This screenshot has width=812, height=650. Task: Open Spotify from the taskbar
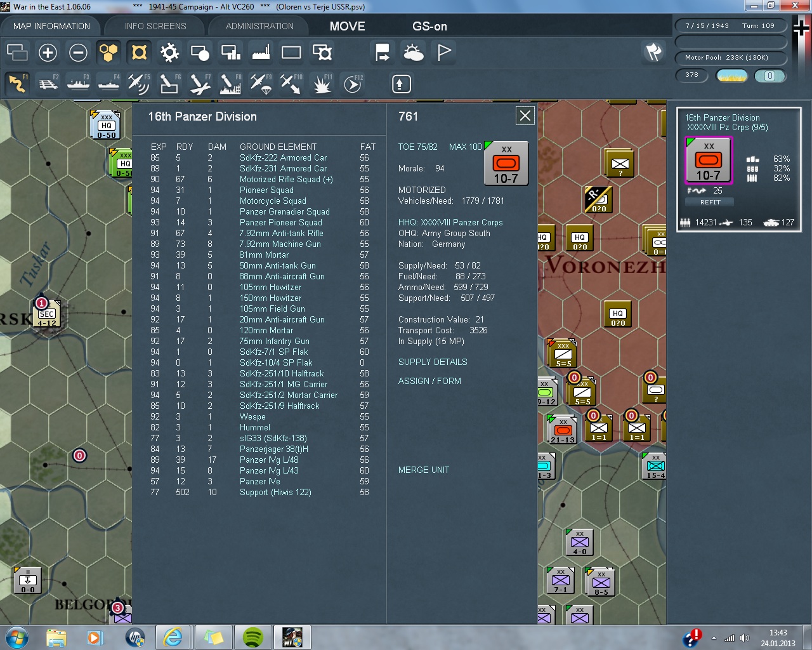coord(253,637)
